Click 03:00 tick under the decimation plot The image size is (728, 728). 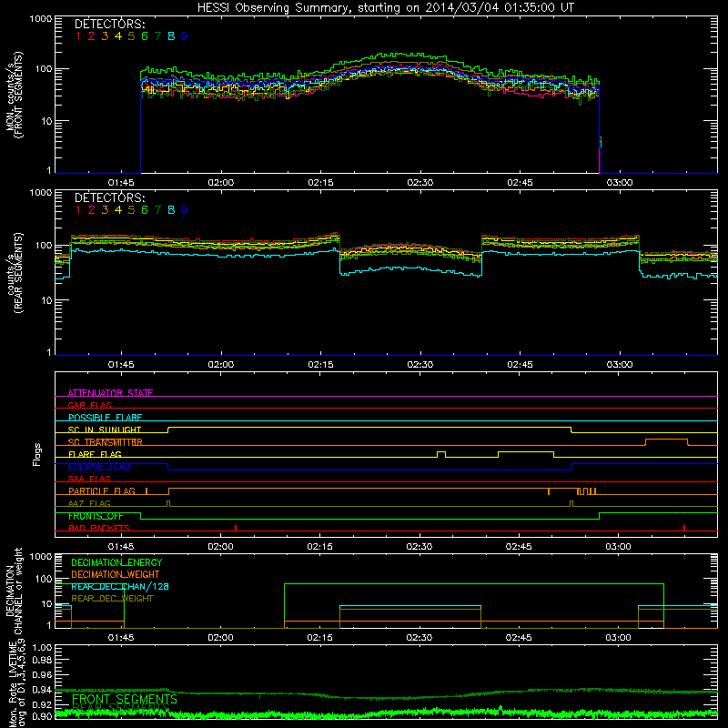(619, 638)
